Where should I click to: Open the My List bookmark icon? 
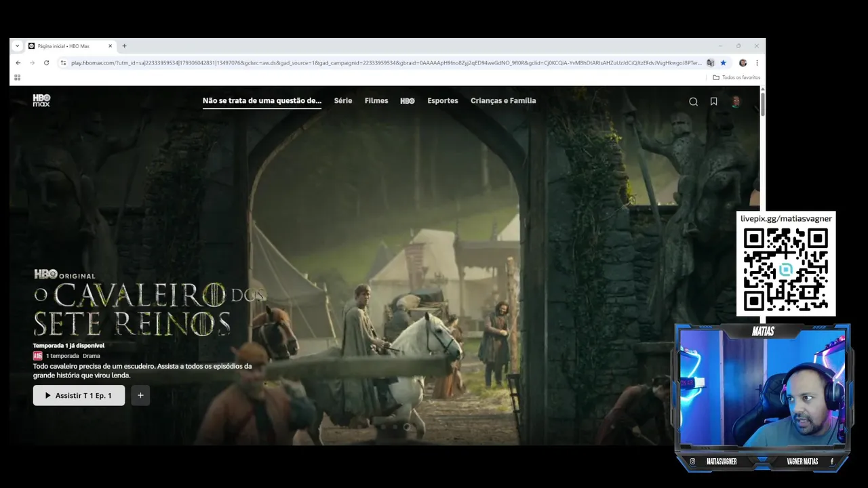click(713, 102)
